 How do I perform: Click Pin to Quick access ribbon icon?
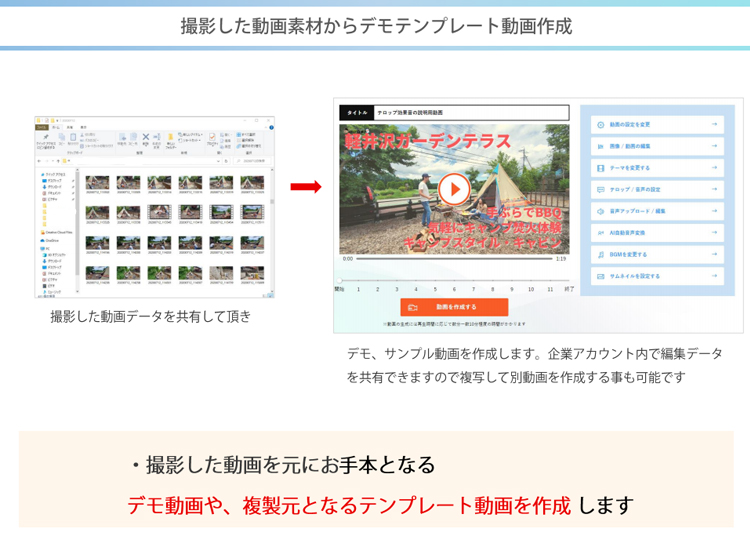coord(46,137)
